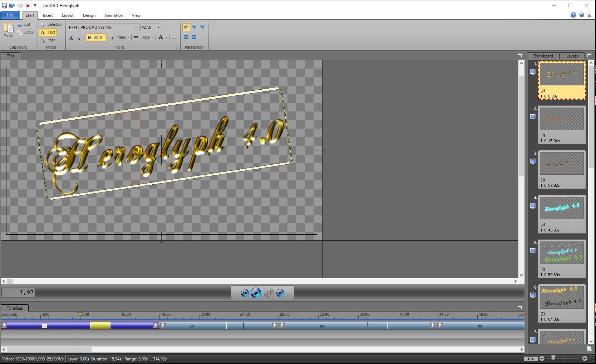Open the Layout ribbon tab
Screen dimensions: 596x364
click(x=68, y=15)
